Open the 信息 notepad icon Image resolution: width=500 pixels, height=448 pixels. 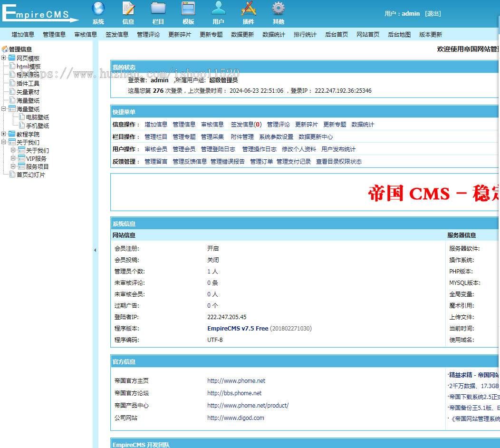[x=128, y=9]
